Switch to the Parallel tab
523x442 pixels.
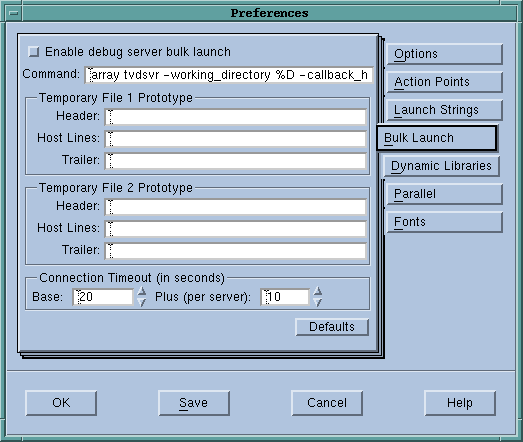click(445, 194)
